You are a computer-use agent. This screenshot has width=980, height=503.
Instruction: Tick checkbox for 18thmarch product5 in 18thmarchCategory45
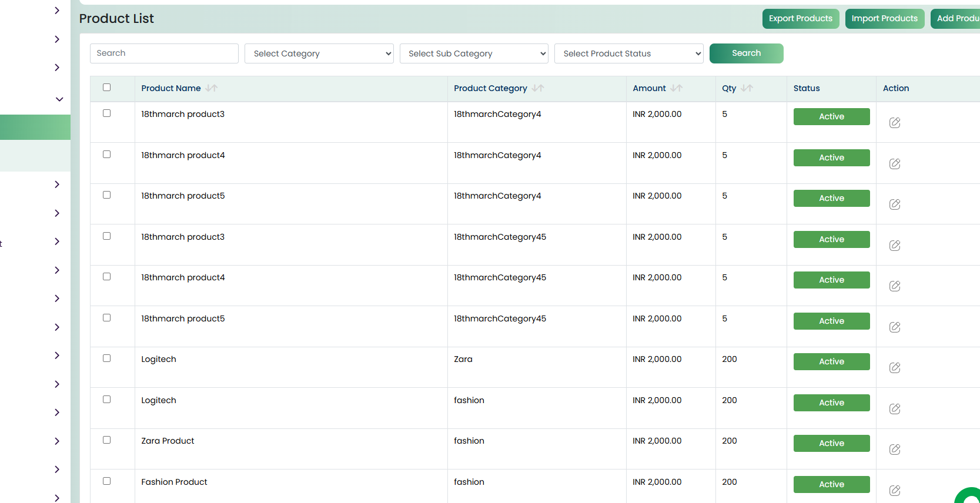point(106,318)
